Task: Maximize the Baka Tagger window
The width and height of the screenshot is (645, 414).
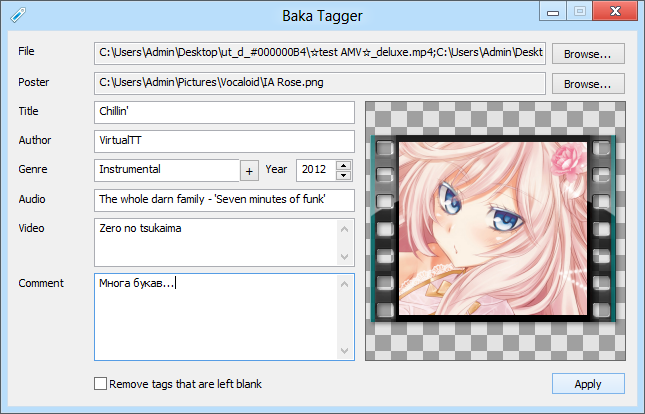Action: point(580,11)
